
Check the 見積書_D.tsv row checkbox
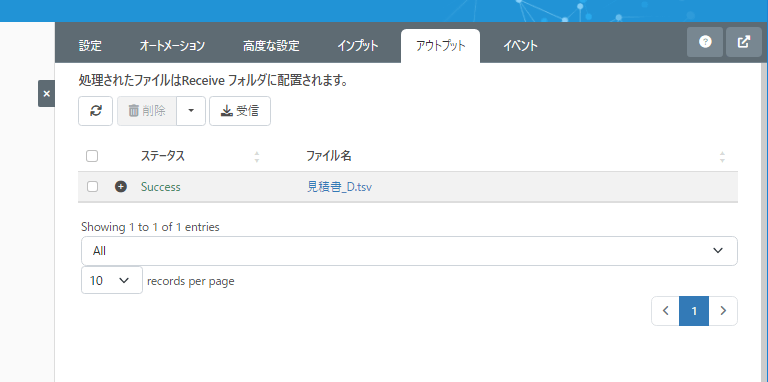click(x=92, y=187)
